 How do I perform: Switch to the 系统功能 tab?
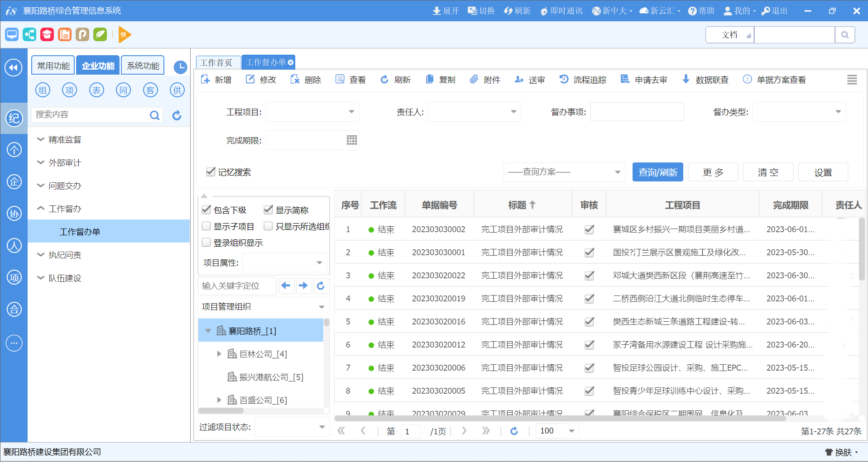coord(142,65)
